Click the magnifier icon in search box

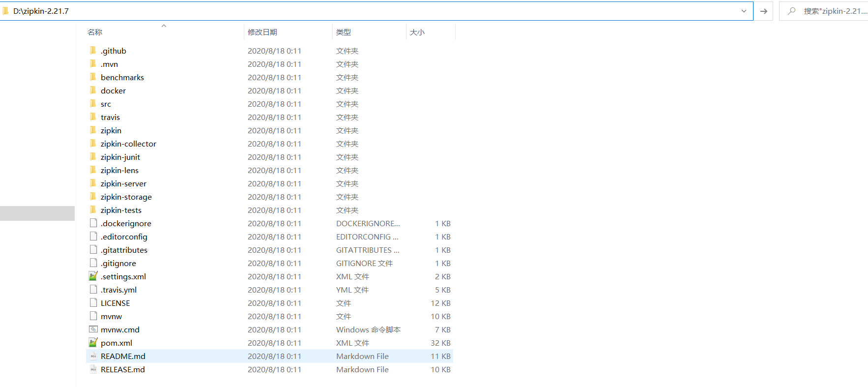791,11
